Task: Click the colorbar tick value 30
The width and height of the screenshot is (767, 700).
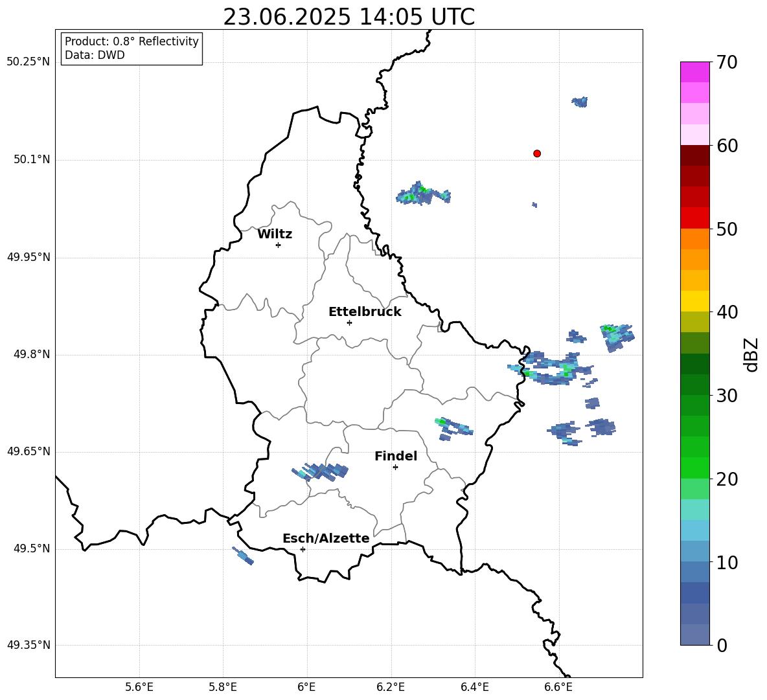Action: pyautogui.click(x=727, y=396)
